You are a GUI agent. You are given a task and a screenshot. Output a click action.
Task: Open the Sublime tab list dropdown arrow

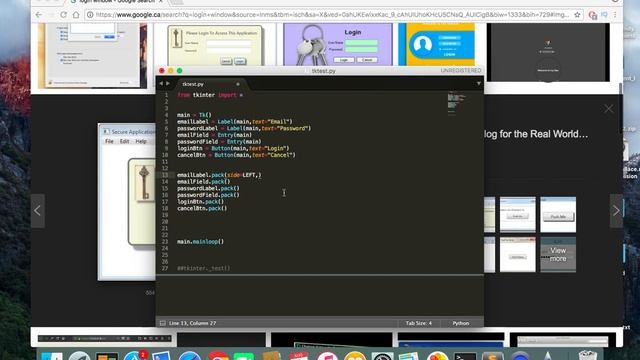[478, 84]
